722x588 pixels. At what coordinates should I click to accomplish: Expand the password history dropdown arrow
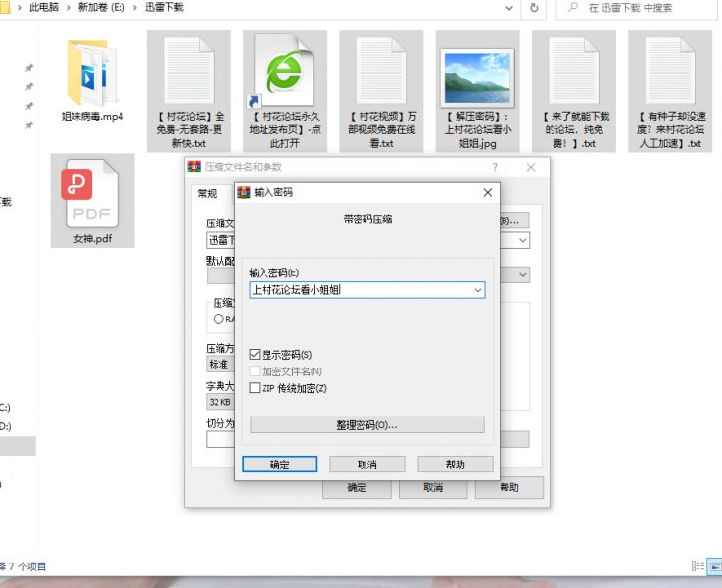(x=477, y=290)
